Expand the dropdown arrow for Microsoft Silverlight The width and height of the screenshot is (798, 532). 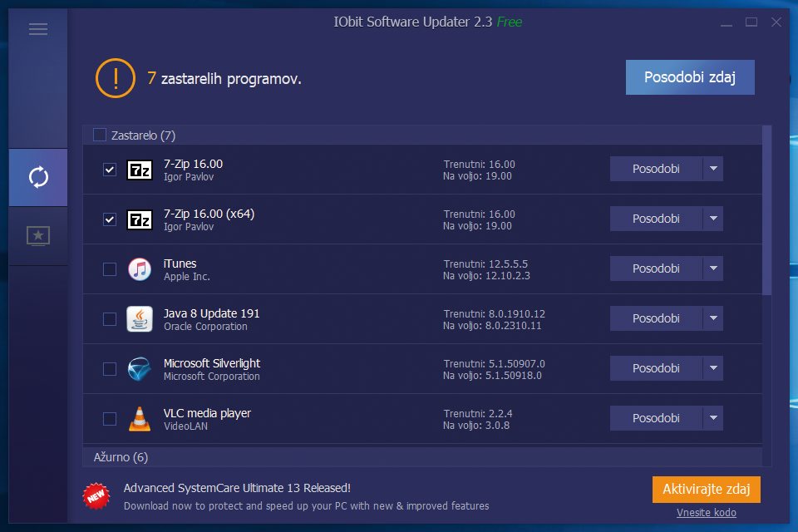click(713, 368)
